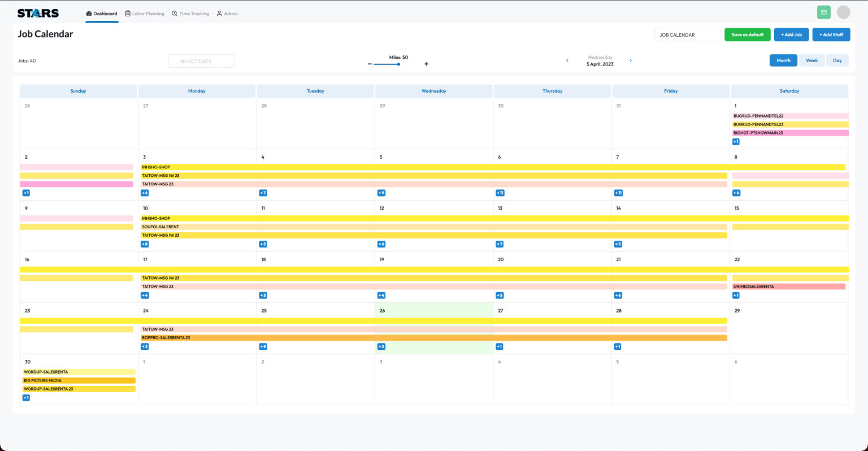
Task: Go to previous date with left chevron
Action: pyautogui.click(x=567, y=60)
